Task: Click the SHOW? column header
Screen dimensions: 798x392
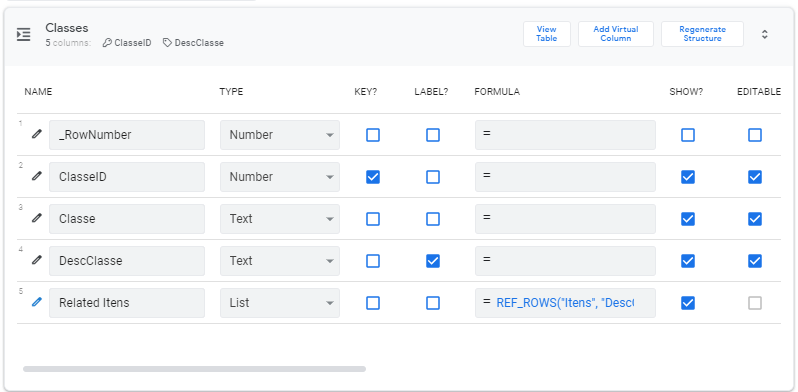Action: 686,92
